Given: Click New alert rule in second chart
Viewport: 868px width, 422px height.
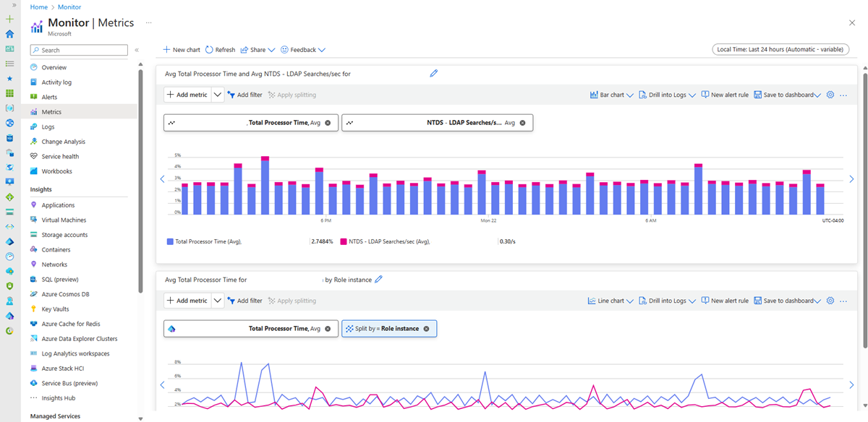Looking at the screenshot, I should (725, 301).
